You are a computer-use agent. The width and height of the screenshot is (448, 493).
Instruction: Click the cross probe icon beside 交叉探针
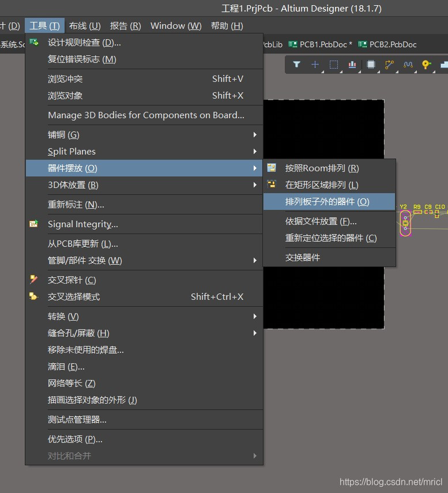pos(33,279)
